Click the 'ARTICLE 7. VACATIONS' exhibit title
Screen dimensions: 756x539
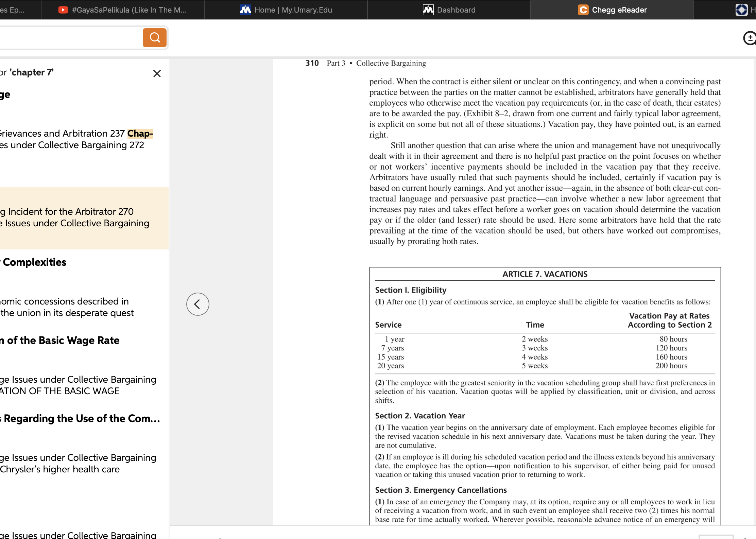point(545,274)
